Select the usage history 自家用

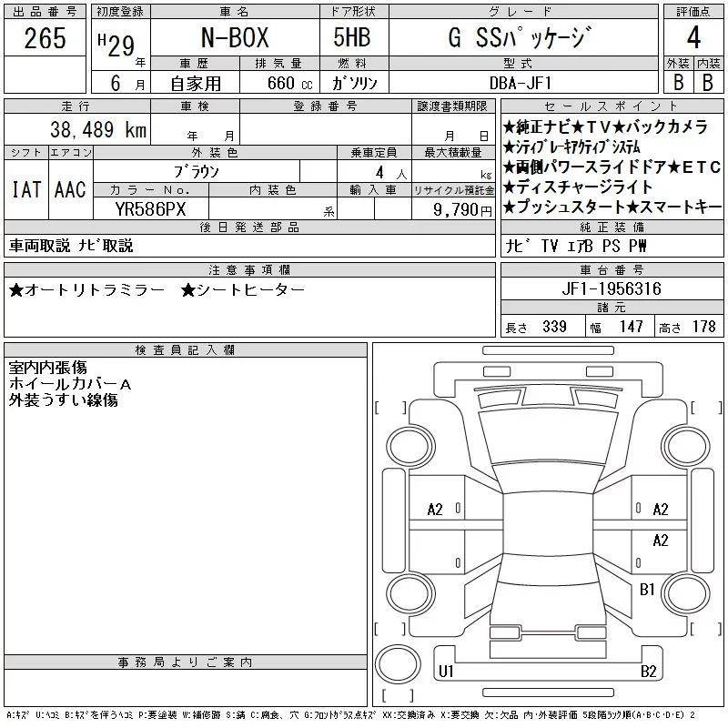pyautogui.click(x=196, y=83)
